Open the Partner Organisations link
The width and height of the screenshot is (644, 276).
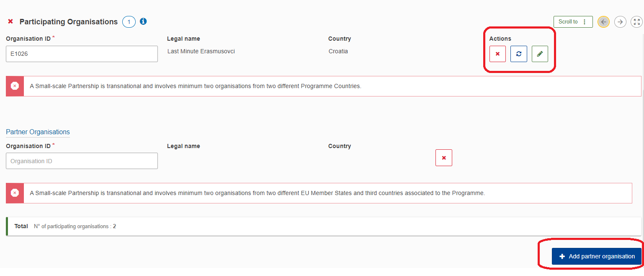pyautogui.click(x=38, y=132)
